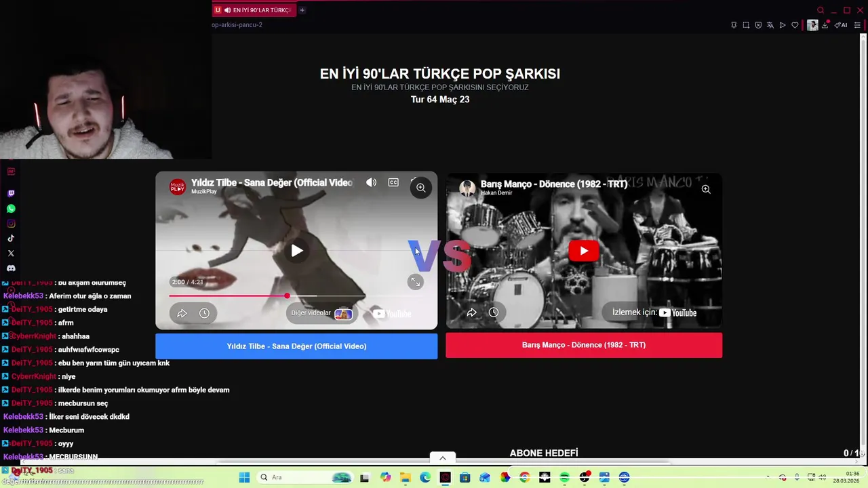Open Instagram from the browser sidebar
Screen dimensions: 868x488
(x=11, y=224)
